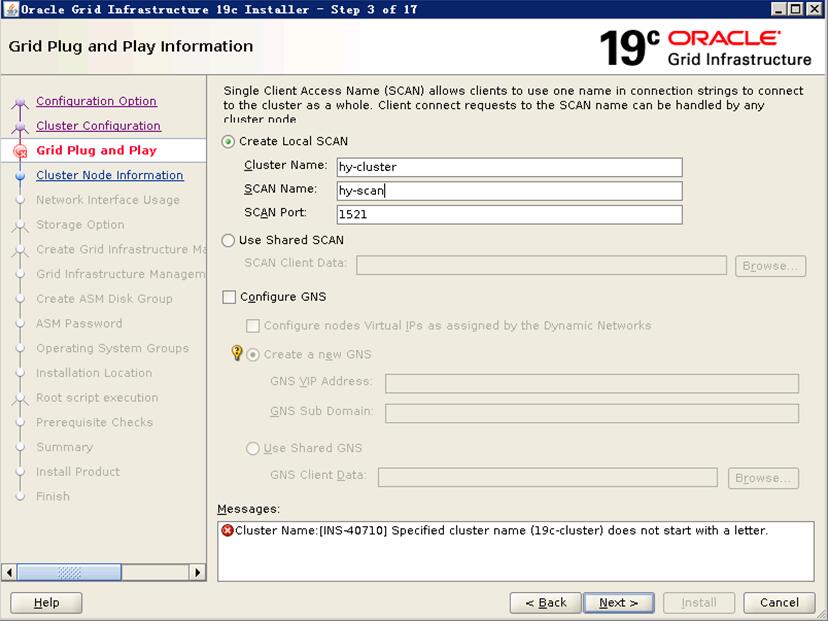
Task: Select the Use Shared SCAN radio button
Action: point(228,240)
